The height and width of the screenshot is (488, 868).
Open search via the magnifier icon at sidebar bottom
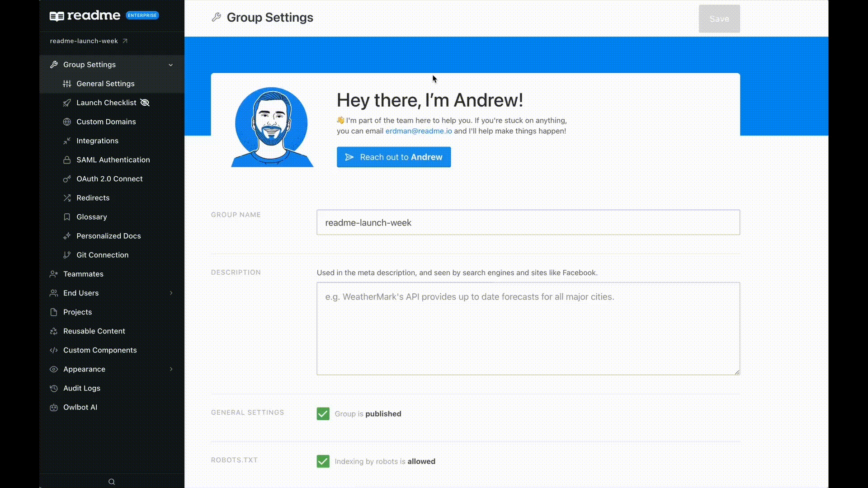112,482
